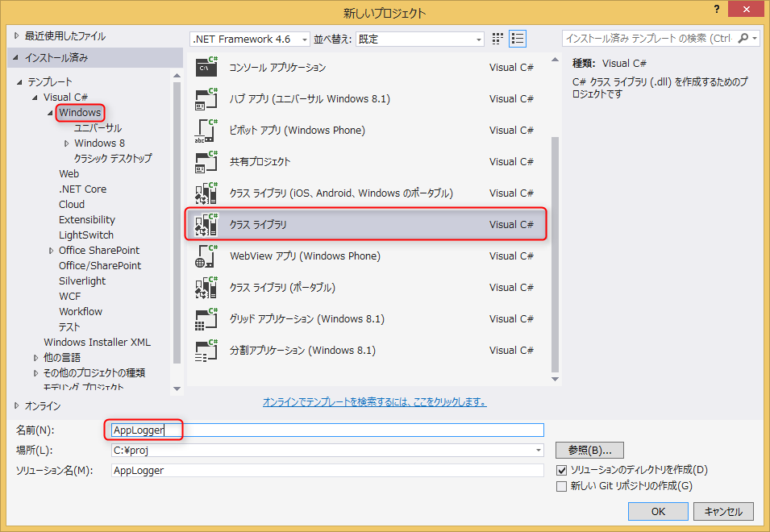
Task: Click the category tree scrollbar thumb
Action: pyautogui.click(x=177, y=222)
